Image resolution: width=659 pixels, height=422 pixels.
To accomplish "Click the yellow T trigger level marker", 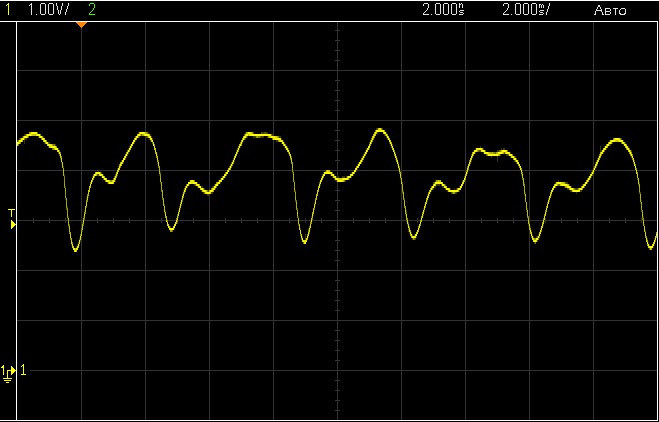I will (x=13, y=219).
